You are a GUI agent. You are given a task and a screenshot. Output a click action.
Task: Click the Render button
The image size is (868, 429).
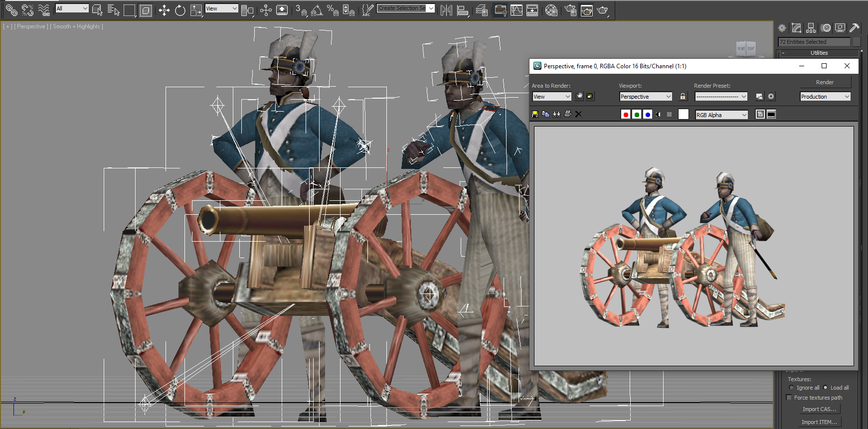tap(825, 82)
